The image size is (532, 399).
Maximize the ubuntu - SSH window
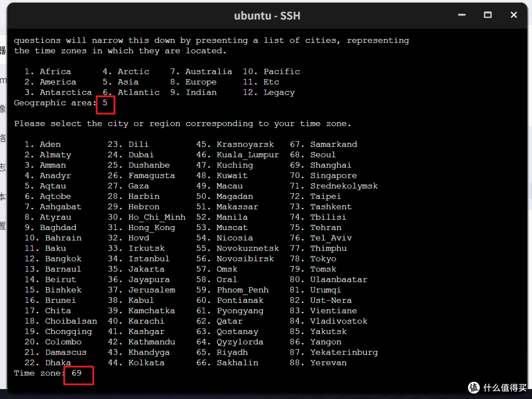(x=488, y=15)
